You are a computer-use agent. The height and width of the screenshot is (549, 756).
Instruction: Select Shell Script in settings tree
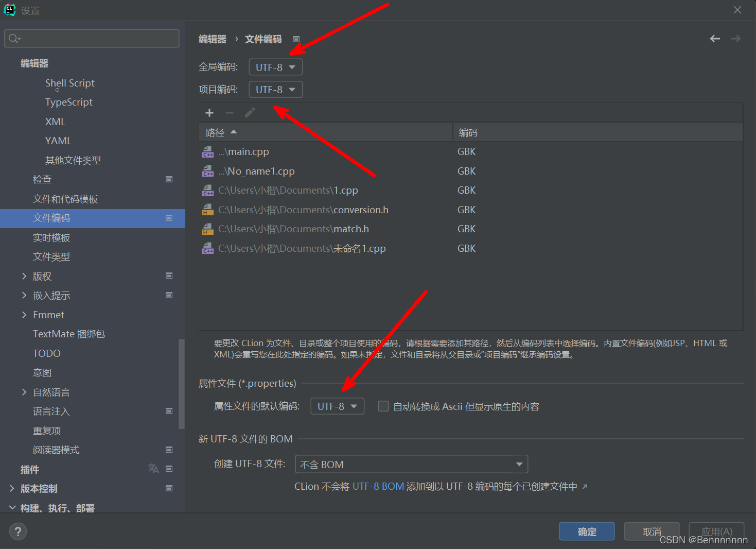click(70, 83)
